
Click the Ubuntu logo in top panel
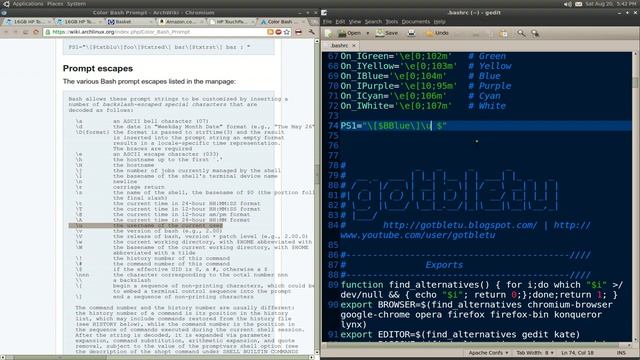6,4
